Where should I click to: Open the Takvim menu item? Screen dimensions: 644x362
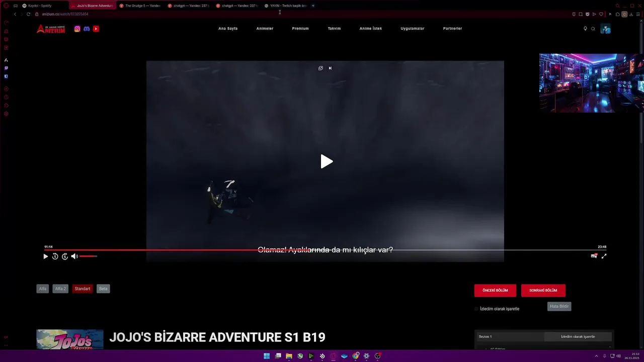(x=334, y=29)
